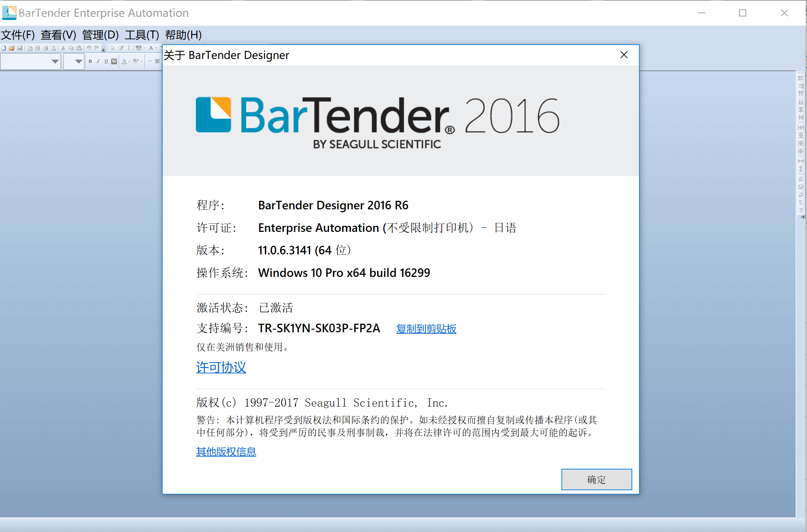The image size is (807, 532).
Task: Maximize the BarTender Enterprise Automation window
Action: click(x=743, y=13)
